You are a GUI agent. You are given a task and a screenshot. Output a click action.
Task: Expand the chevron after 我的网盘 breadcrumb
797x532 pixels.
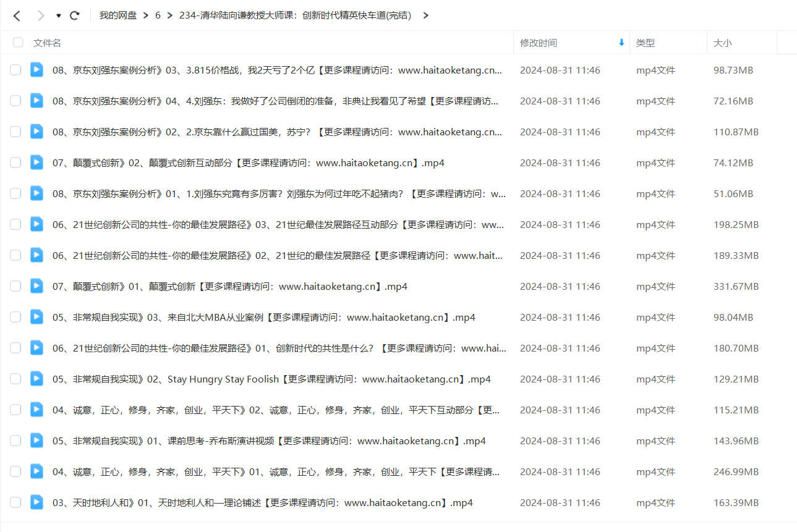tap(145, 15)
